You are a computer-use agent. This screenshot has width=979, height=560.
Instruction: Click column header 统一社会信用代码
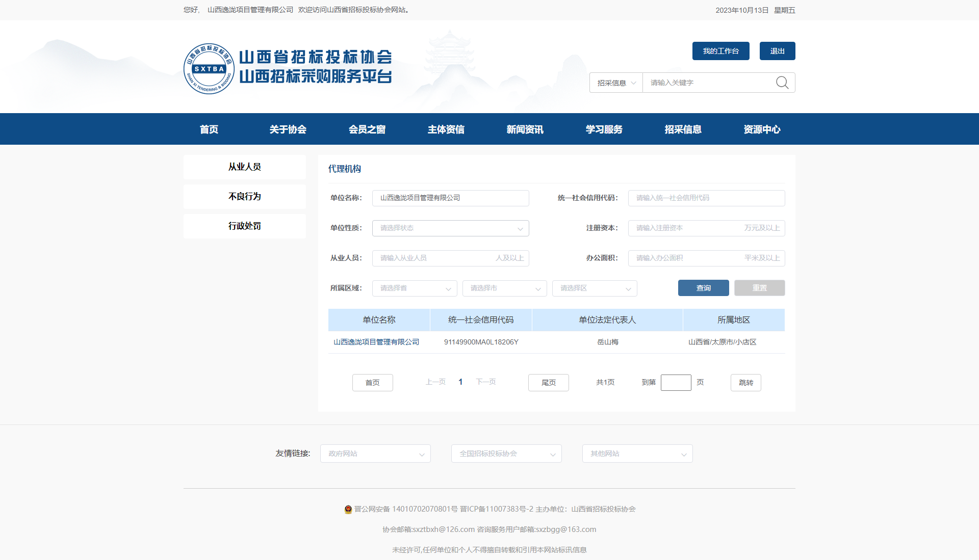click(x=481, y=320)
